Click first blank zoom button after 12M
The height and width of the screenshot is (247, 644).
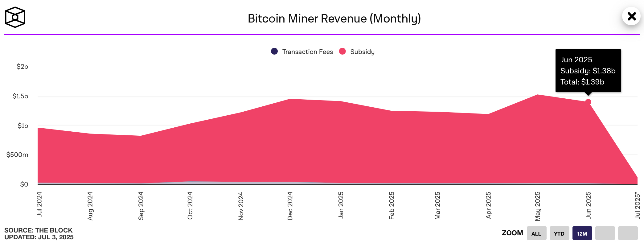(x=605, y=233)
